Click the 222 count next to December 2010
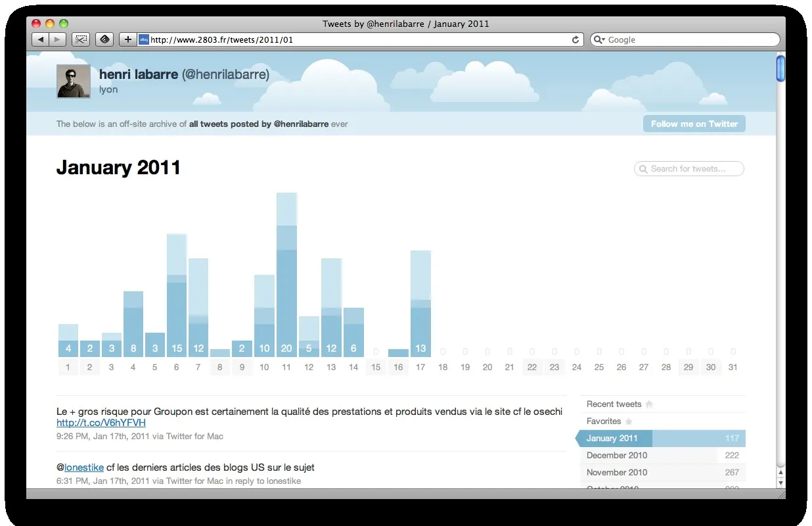 [x=732, y=456]
